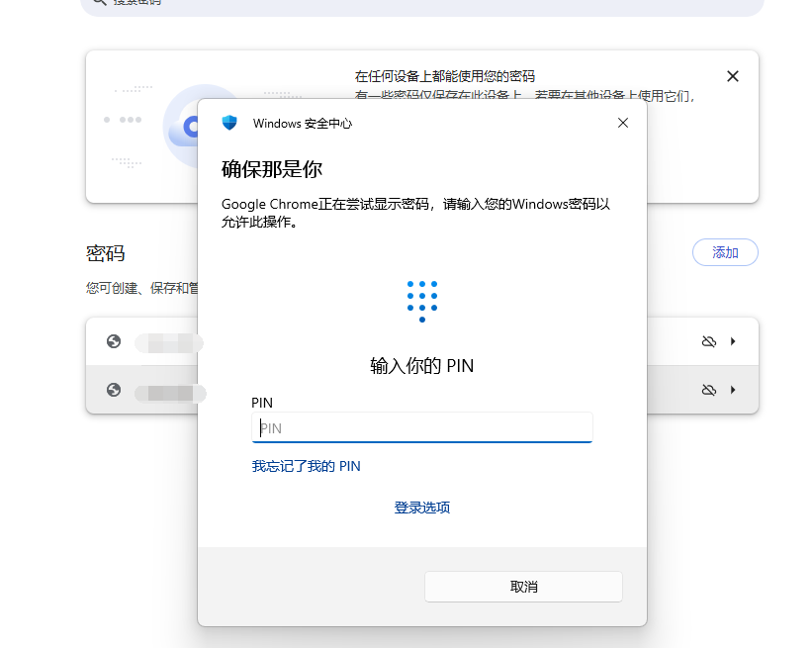This screenshot has height=648, width=812.
Task: Select the first blurred password site name
Action: tap(166, 342)
